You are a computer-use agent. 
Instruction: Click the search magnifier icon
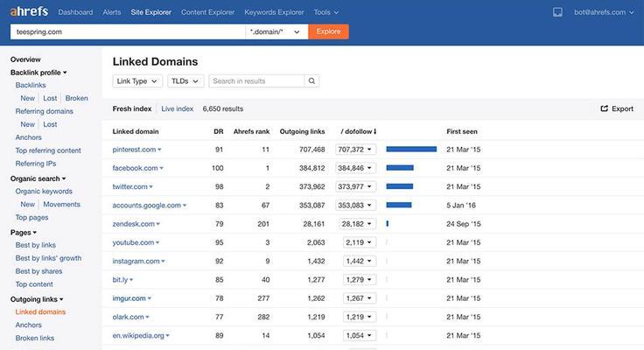point(311,80)
